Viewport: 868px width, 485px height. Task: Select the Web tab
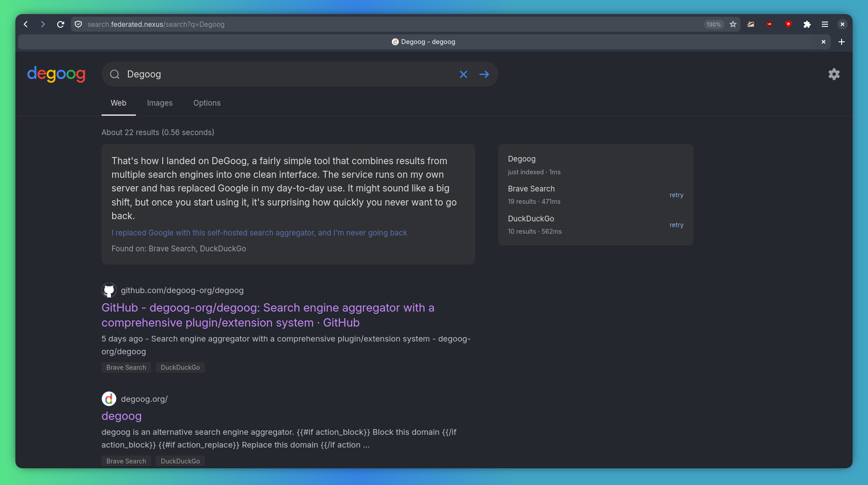(119, 103)
